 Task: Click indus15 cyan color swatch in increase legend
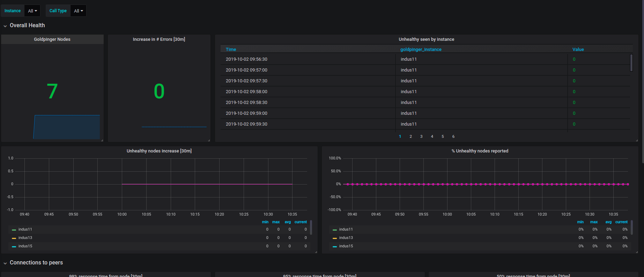point(14,247)
